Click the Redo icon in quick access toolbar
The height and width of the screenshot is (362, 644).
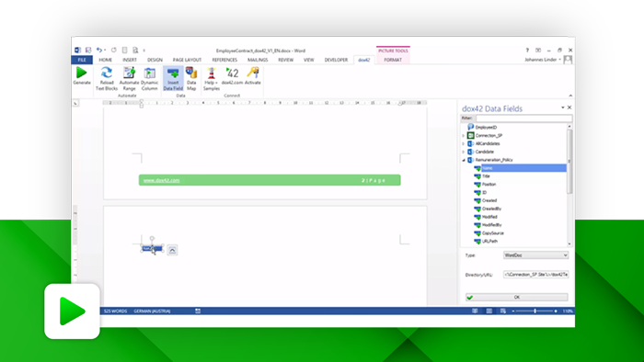(114, 50)
